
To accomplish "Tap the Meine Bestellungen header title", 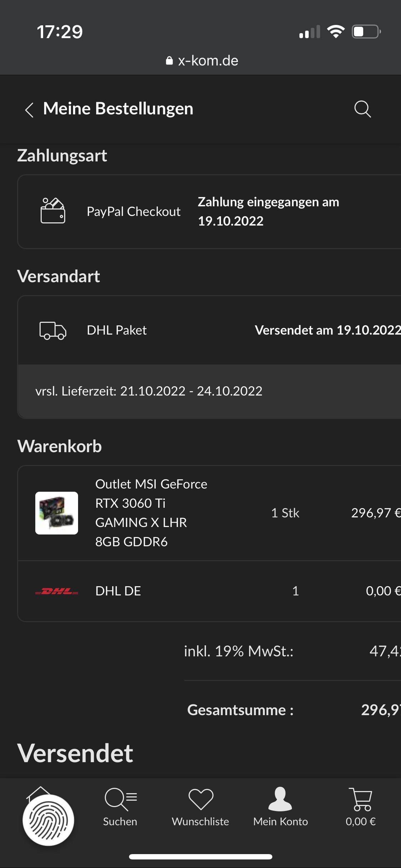I will [118, 109].
